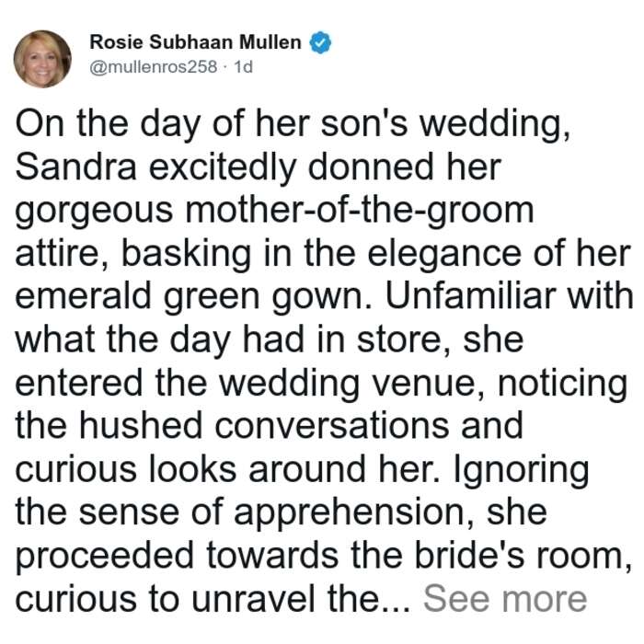
Task: Click the phrase "emerald green gown"
Action: click(193, 297)
